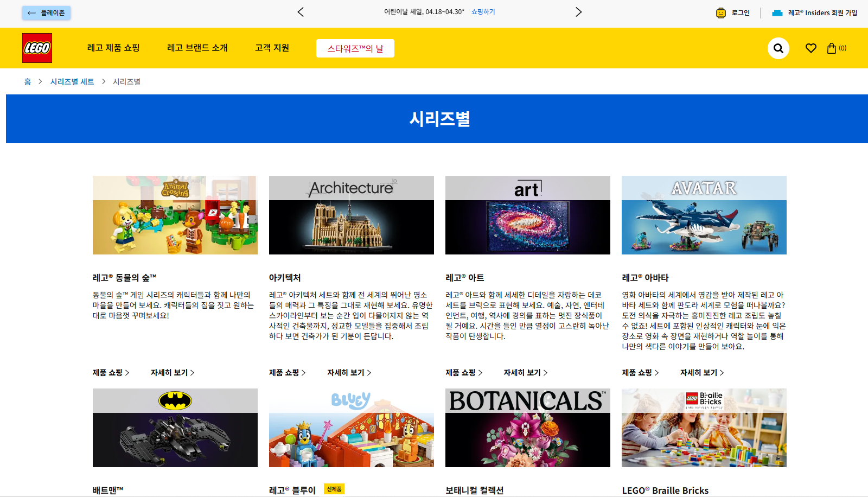The height and width of the screenshot is (497, 868).
Task: Select the 스타워즈의 날 menu button
Action: 355,48
